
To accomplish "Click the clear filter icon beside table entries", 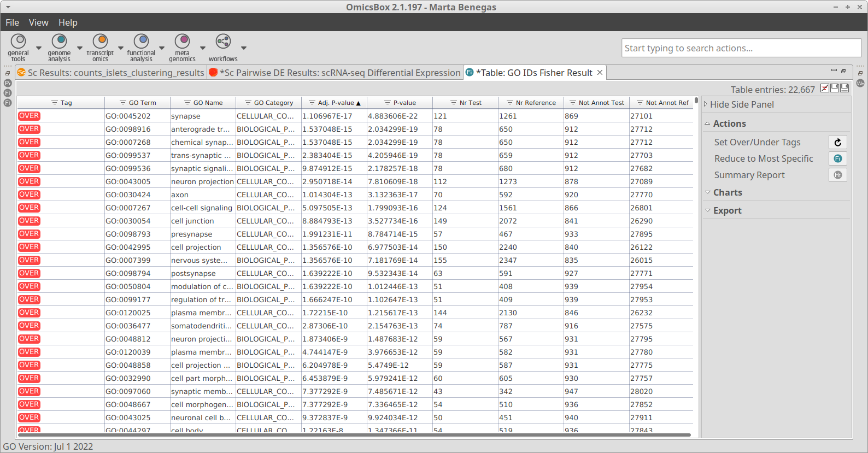I will [825, 89].
